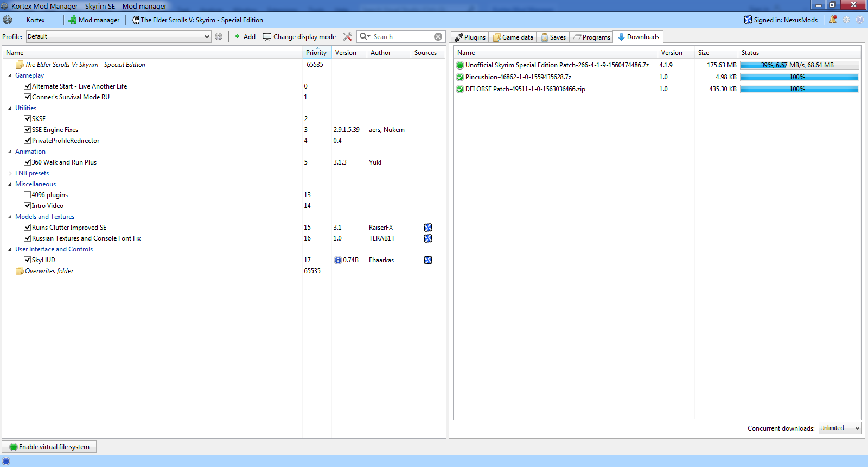Open the Concurrent downloads dropdown
Image resolution: width=868 pixels, height=467 pixels.
[x=840, y=428]
